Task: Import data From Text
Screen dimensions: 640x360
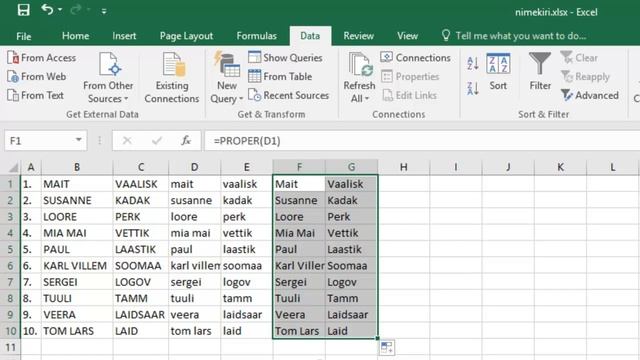Action: coord(36,96)
